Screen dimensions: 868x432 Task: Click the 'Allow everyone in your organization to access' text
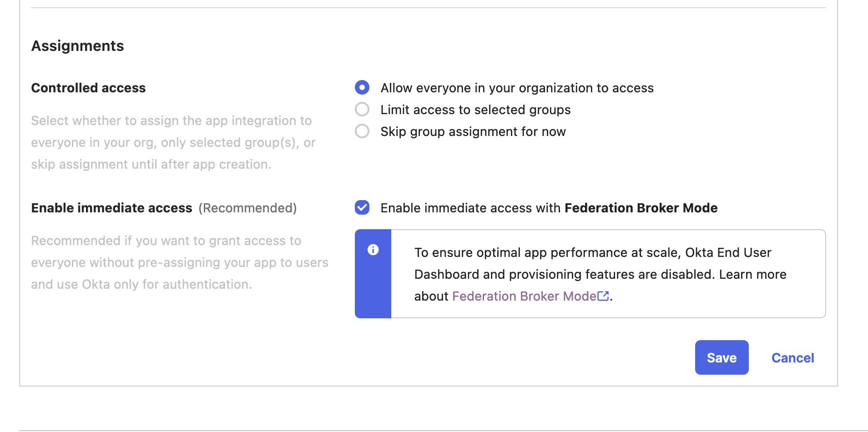tap(517, 88)
